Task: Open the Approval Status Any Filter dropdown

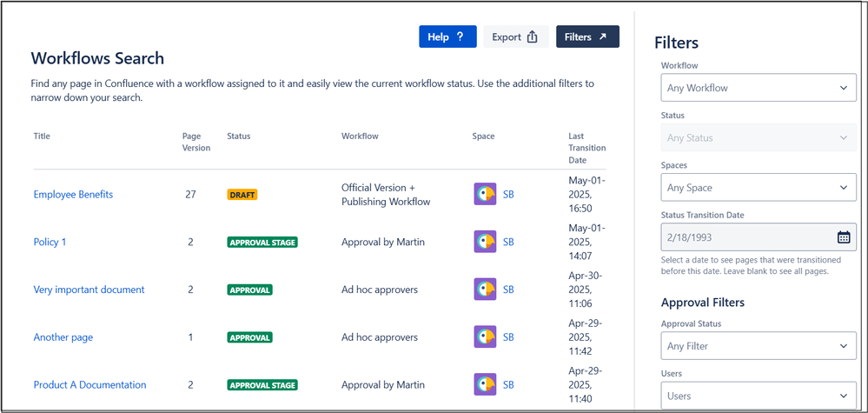Action: 759,346
